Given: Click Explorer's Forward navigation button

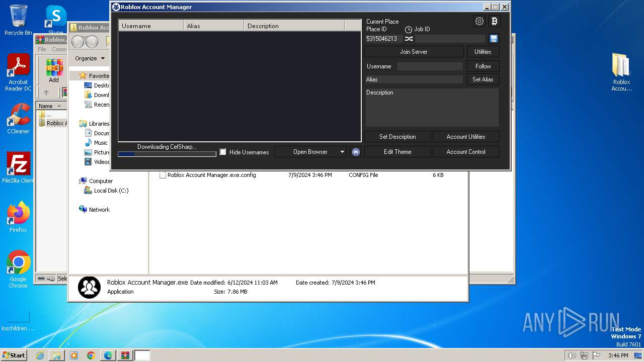Looking at the screenshot, I should (x=92, y=42).
